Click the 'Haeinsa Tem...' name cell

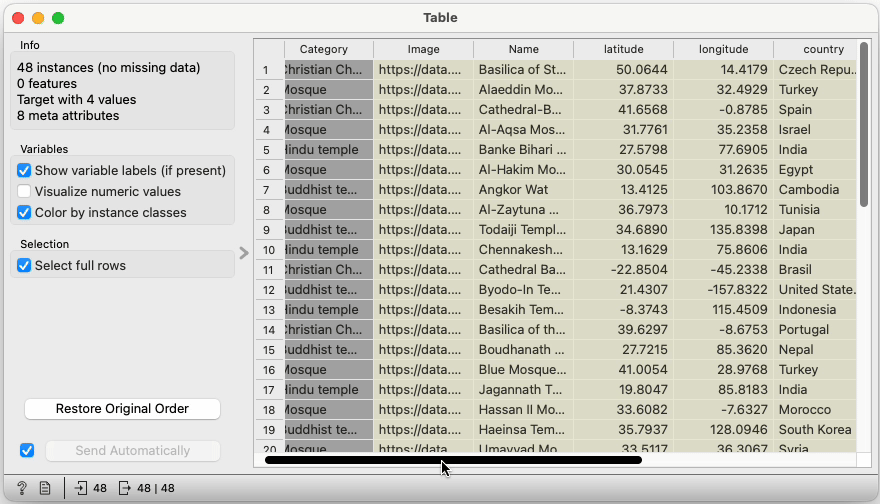click(524, 430)
